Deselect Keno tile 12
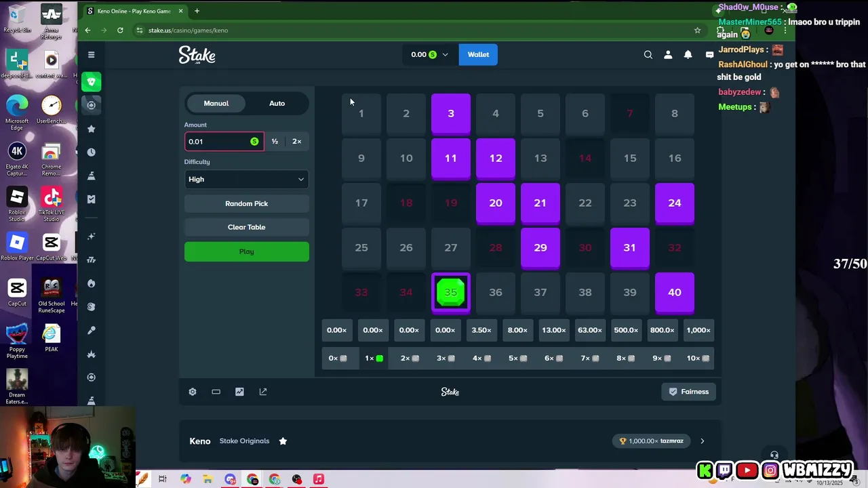Viewport: 868px width, 488px height. click(x=496, y=158)
